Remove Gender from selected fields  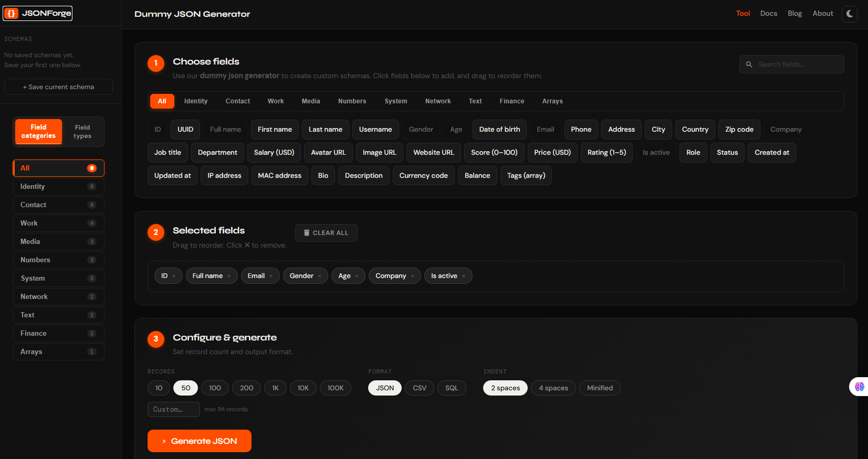coord(319,276)
